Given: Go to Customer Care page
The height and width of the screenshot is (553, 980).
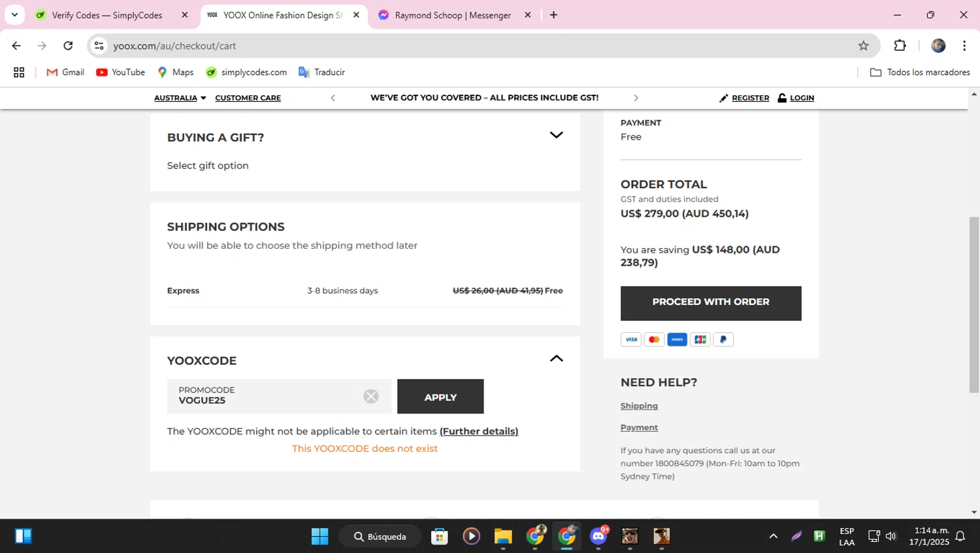Looking at the screenshot, I should 248,98.
